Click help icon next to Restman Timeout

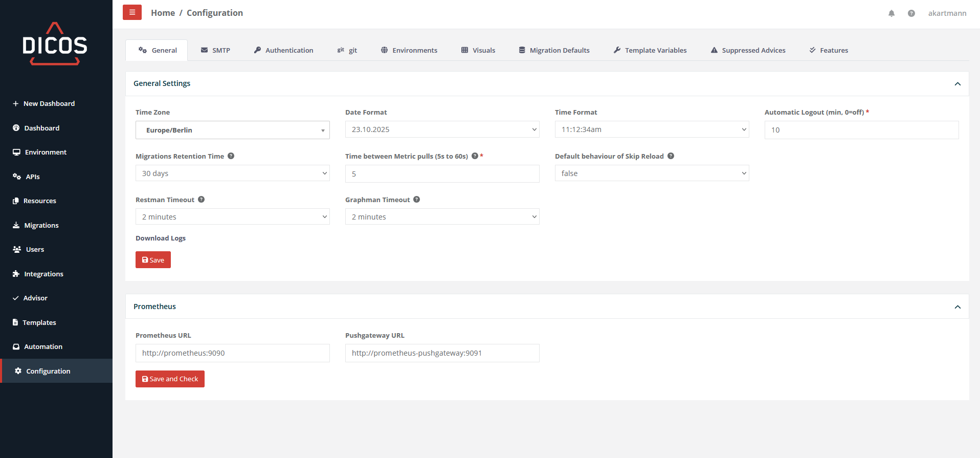coord(202,200)
